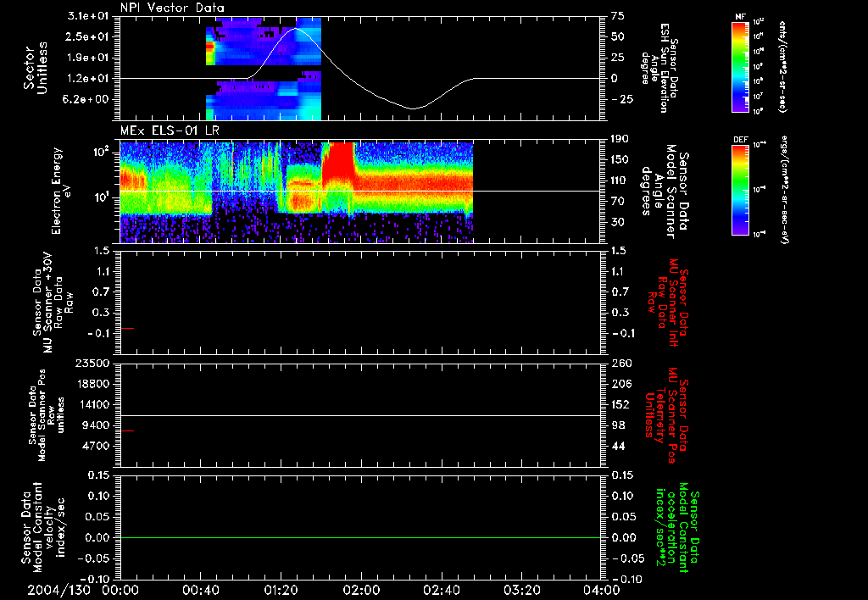Image resolution: width=868 pixels, height=600 pixels.
Task: Click the NF color bar gradient
Action: (740, 67)
